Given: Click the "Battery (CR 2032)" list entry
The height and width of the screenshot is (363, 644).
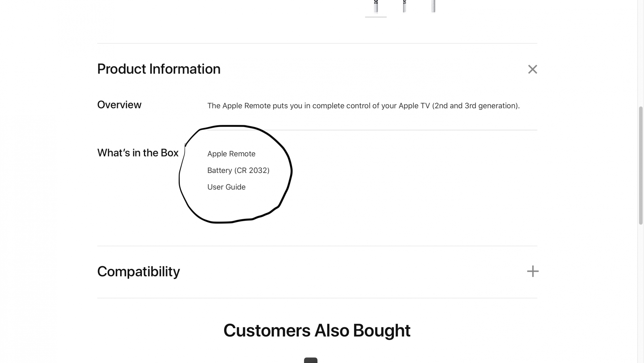Looking at the screenshot, I should tap(238, 170).
